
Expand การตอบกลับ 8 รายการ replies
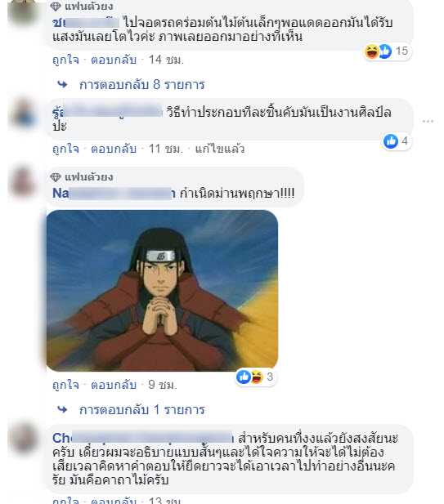coord(142,85)
